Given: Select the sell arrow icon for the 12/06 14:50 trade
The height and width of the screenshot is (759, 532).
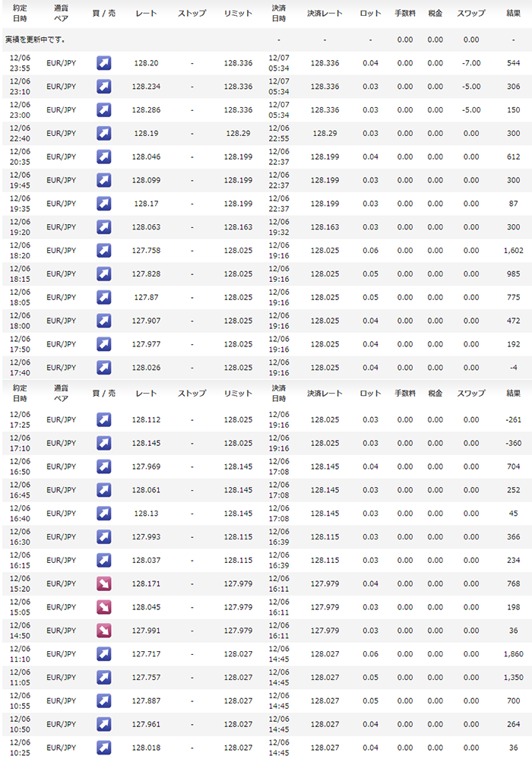Looking at the screenshot, I should [x=104, y=631].
